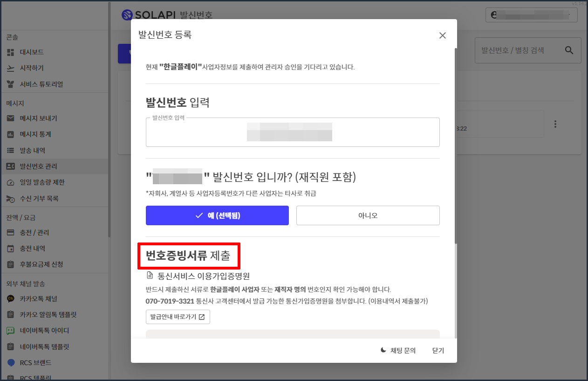Click the 네이버톡톡 템플릿 label
The image size is (588, 381).
[x=45, y=347]
